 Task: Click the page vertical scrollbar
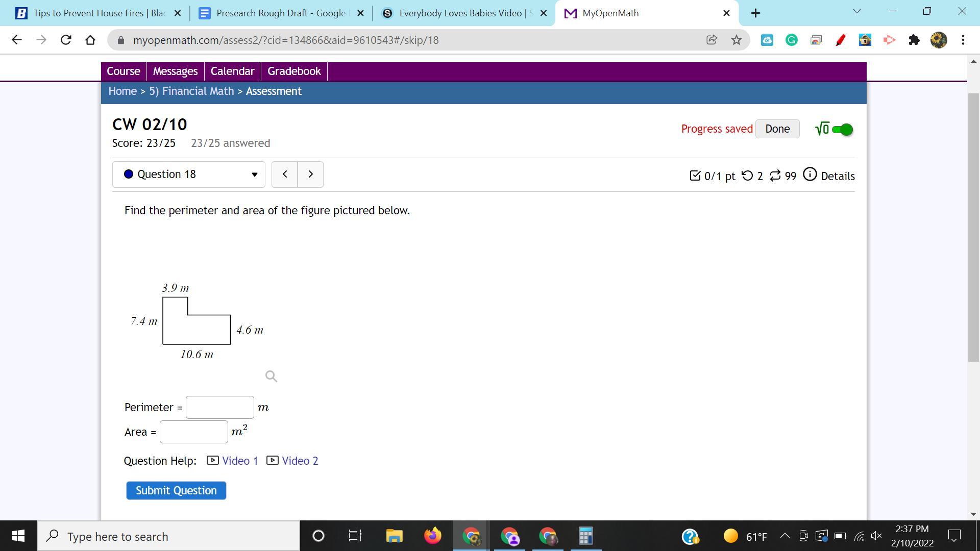(973, 227)
